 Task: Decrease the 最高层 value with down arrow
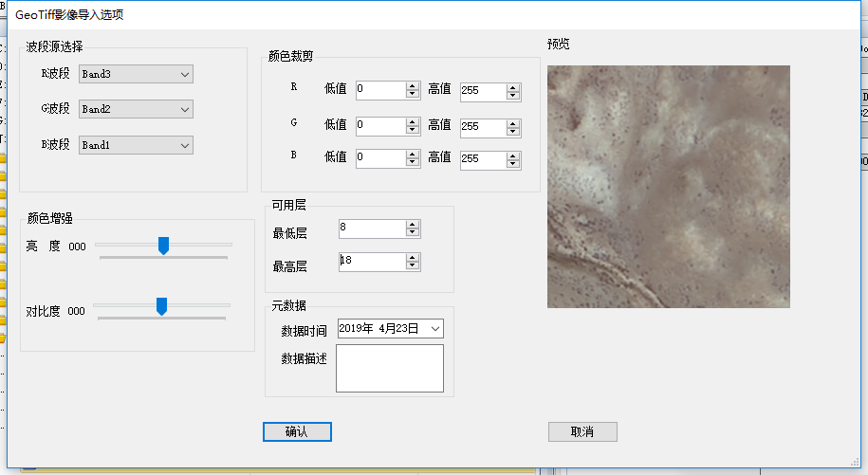[x=413, y=266]
